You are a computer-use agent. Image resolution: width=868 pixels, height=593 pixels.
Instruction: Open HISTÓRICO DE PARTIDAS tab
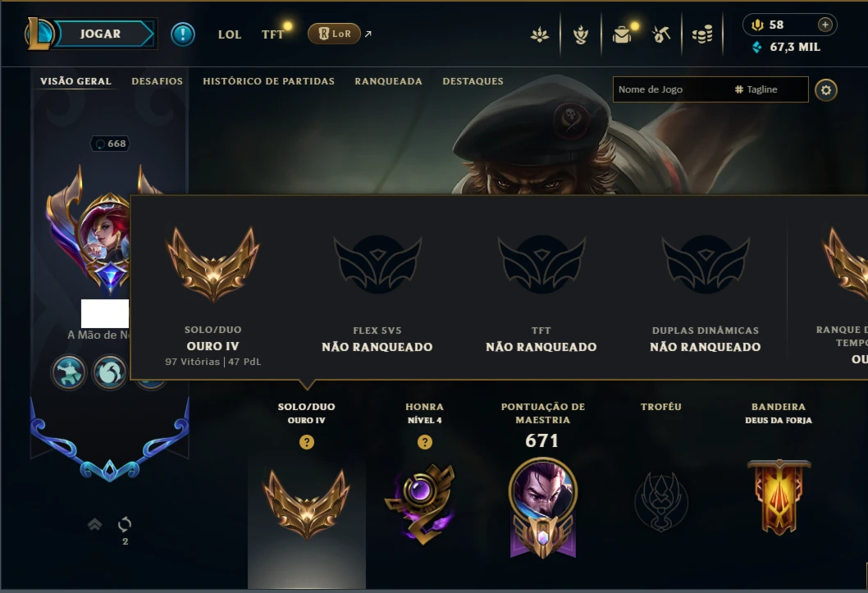click(268, 81)
